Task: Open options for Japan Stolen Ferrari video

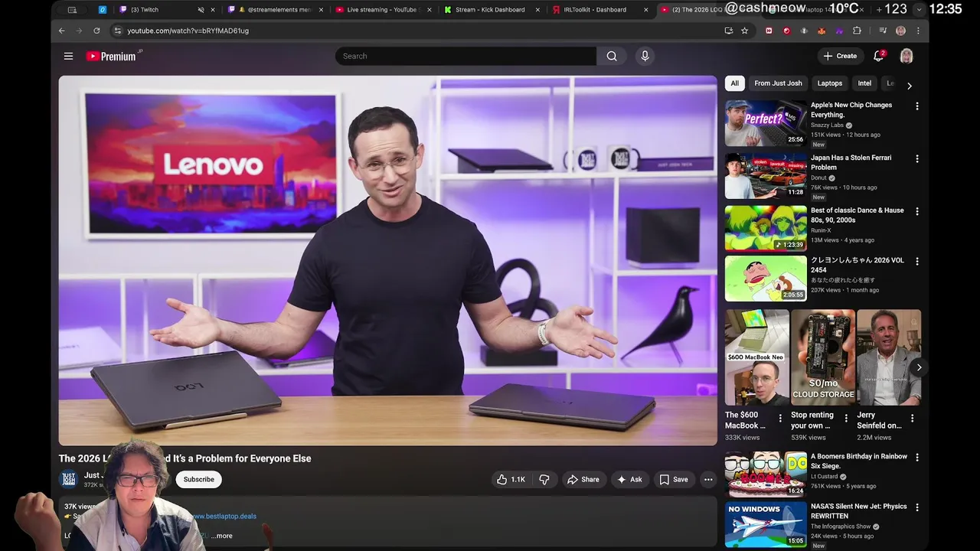Action: point(916,159)
